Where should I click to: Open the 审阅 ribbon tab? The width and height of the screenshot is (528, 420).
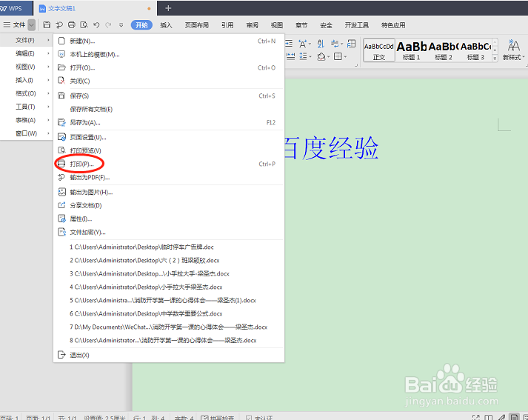252,25
